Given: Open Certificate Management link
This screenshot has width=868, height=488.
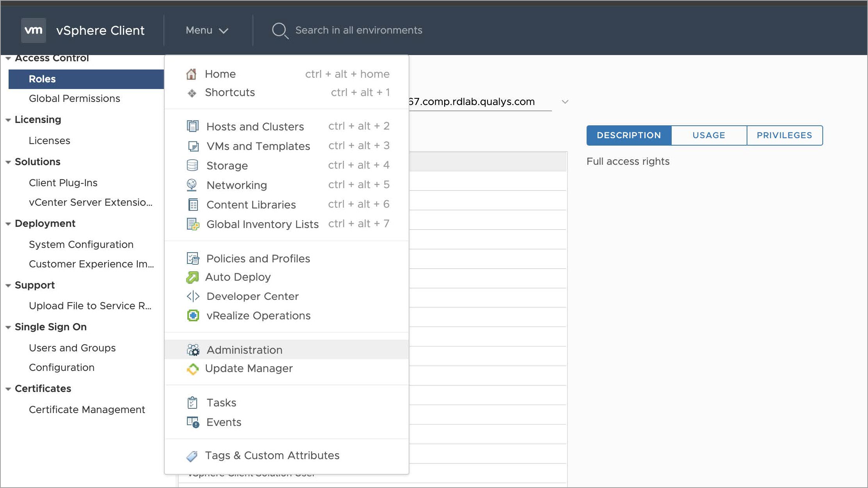Looking at the screenshot, I should pos(87,410).
